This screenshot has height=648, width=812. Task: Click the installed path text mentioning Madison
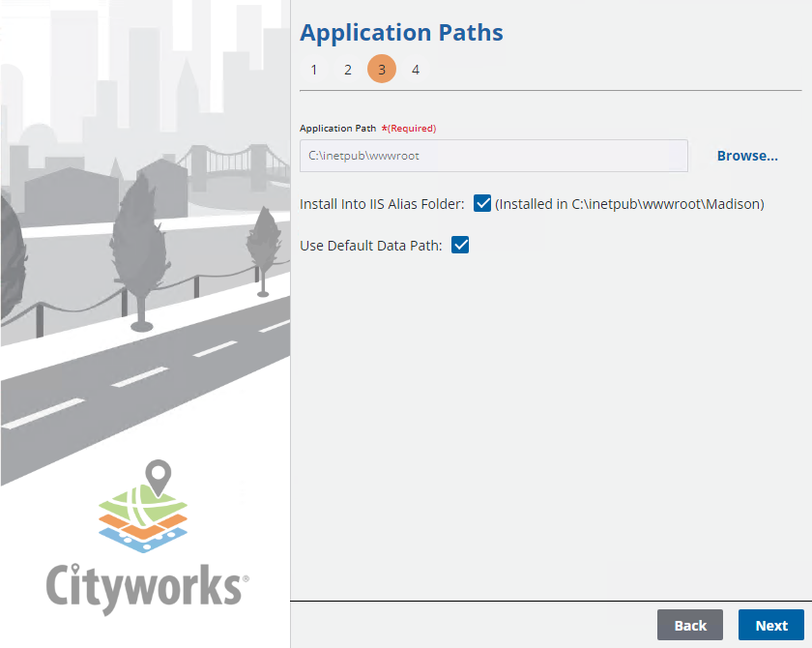point(629,204)
